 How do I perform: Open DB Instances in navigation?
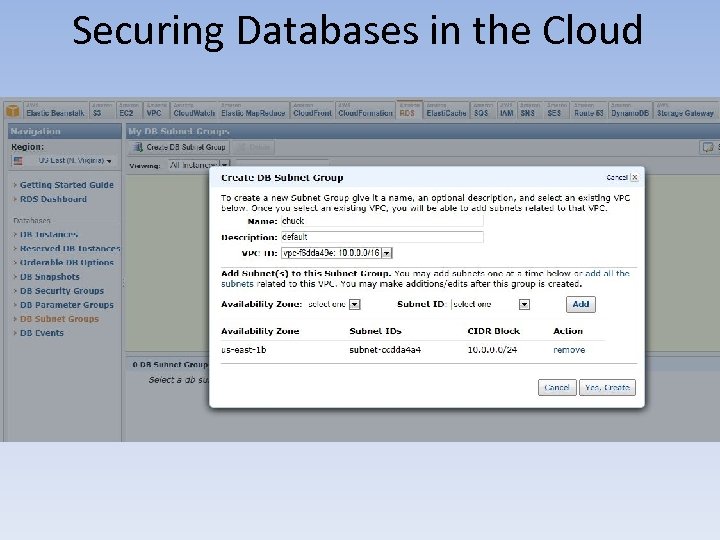point(49,234)
